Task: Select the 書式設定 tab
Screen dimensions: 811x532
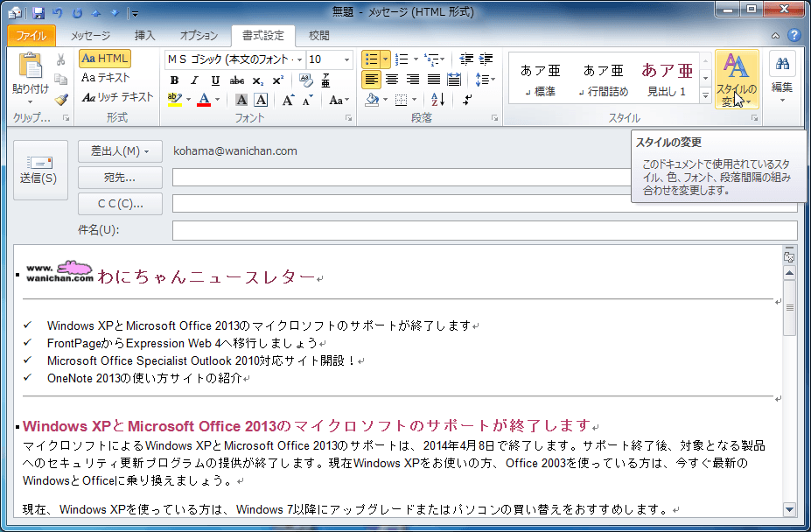Action: tap(263, 35)
